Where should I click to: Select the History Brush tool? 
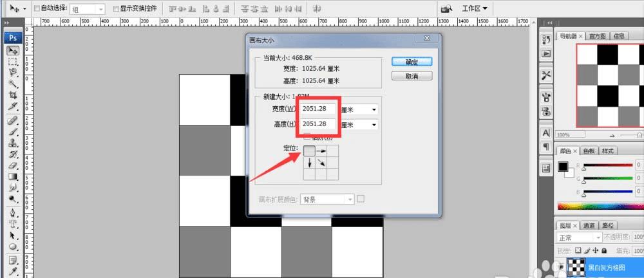(13, 154)
